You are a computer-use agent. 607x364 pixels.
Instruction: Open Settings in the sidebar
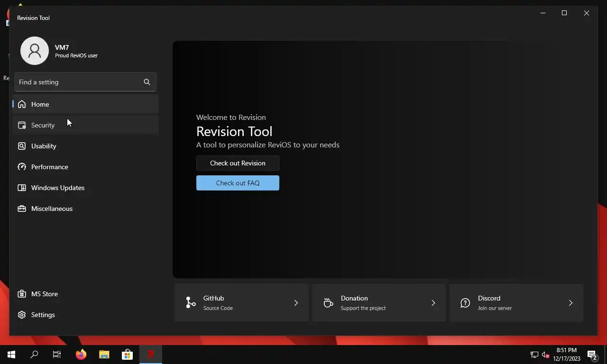click(x=85, y=315)
